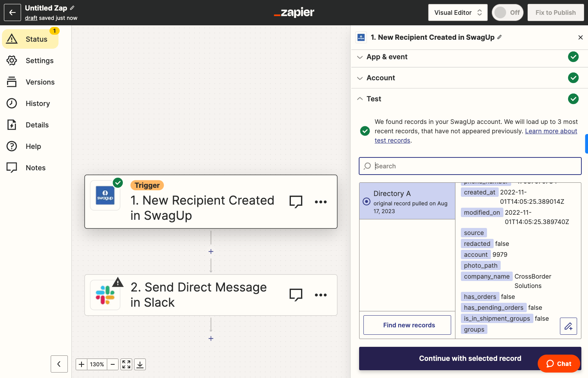This screenshot has height=378, width=588.
Task: Expand the Account section
Action: pos(469,78)
